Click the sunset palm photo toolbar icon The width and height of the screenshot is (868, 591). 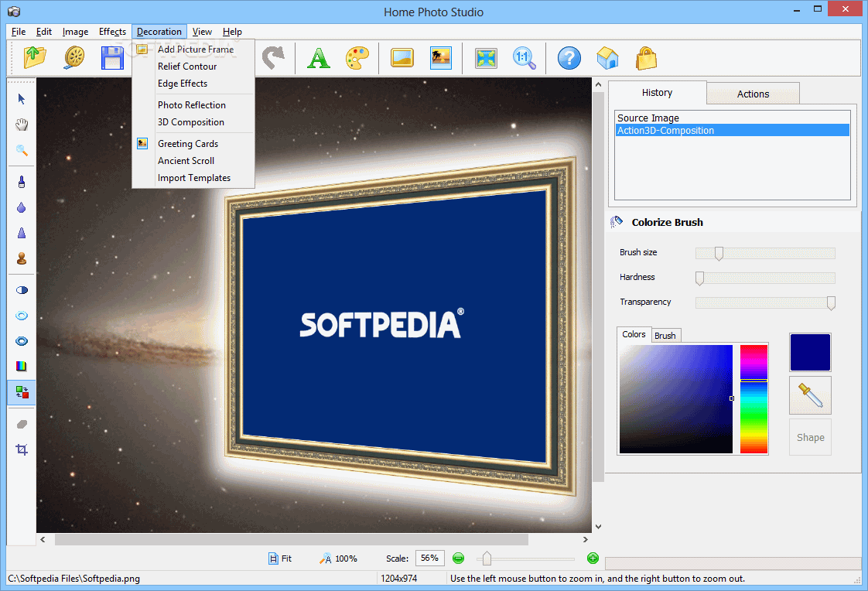pos(441,57)
